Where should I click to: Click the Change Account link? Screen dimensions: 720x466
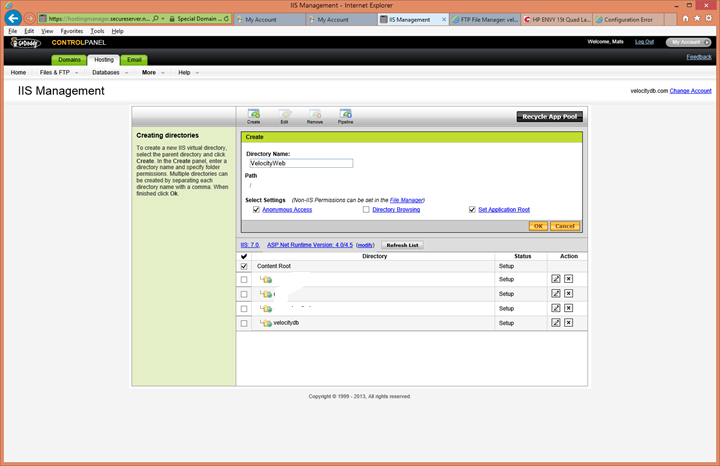[x=690, y=91]
